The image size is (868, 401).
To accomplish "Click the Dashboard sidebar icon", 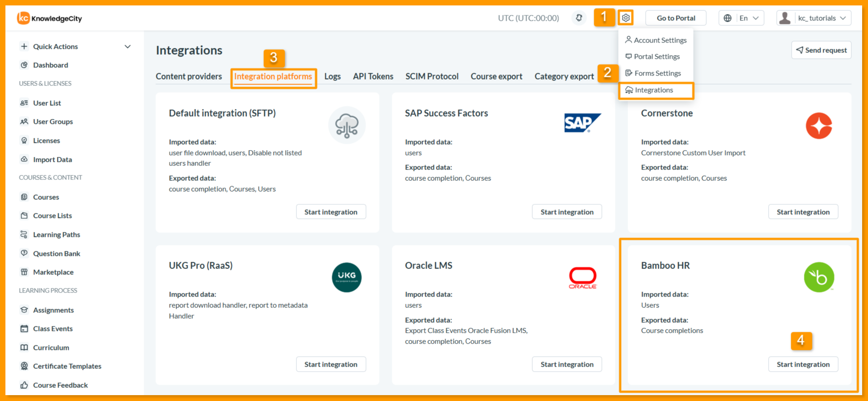I will (x=24, y=65).
